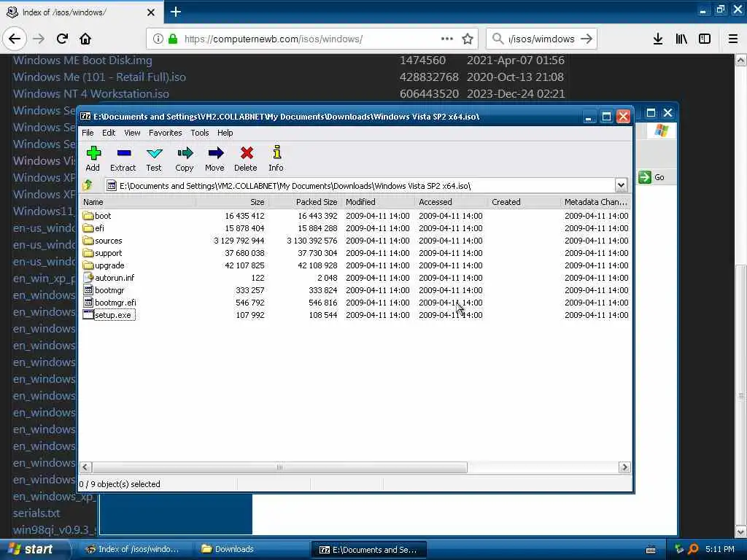Click Go button in the Explorer window behind
747x560 pixels.
pyautogui.click(x=652, y=177)
